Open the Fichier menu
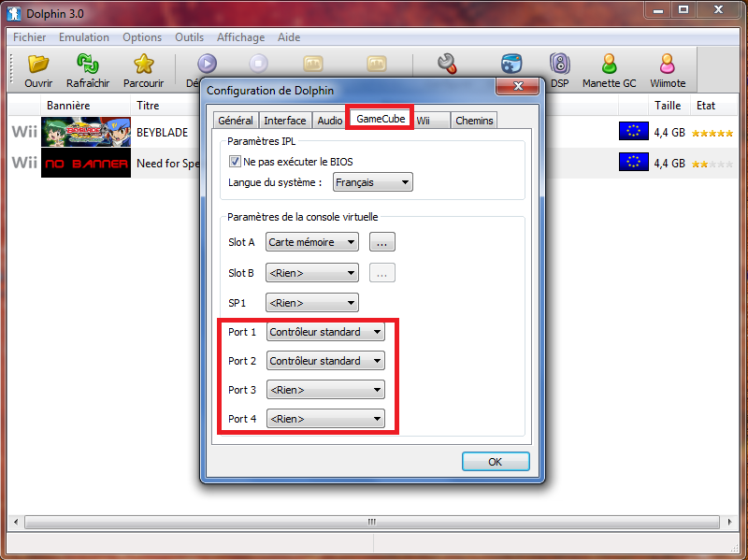Image resolution: width=748 pixels, height=560 pixels. (30, 37)
